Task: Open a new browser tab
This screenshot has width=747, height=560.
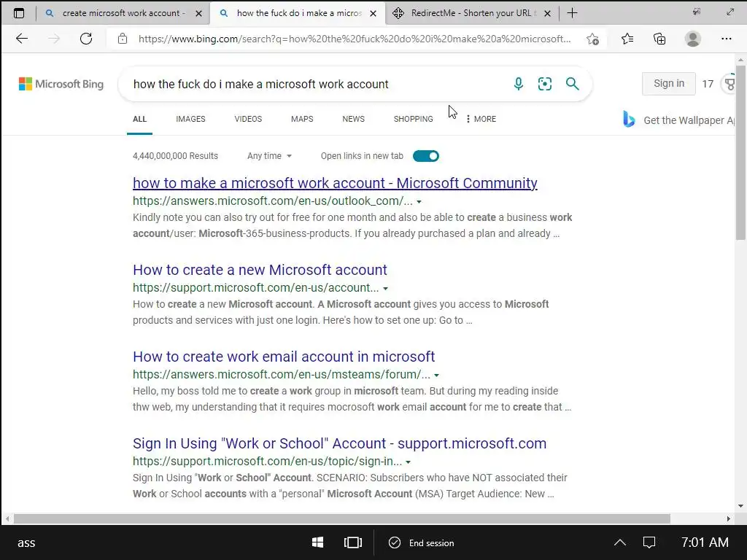Action: click(x=572, y=13)
